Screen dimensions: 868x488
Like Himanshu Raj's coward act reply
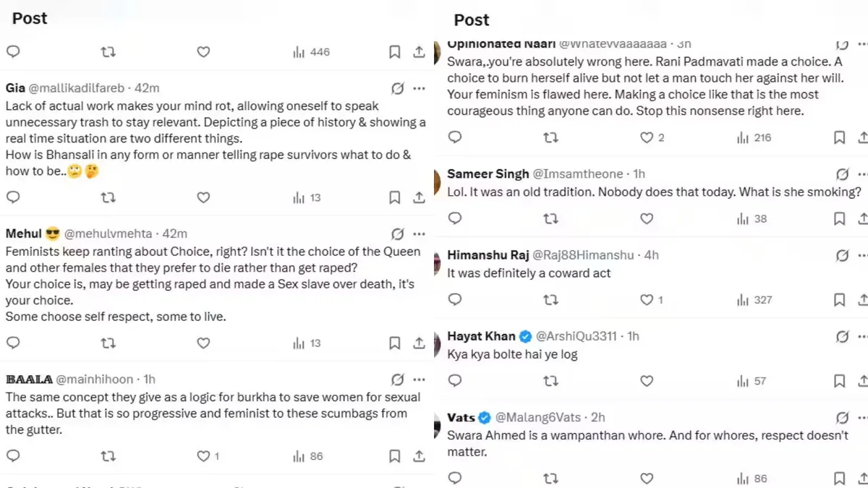[x=647, y=300]
